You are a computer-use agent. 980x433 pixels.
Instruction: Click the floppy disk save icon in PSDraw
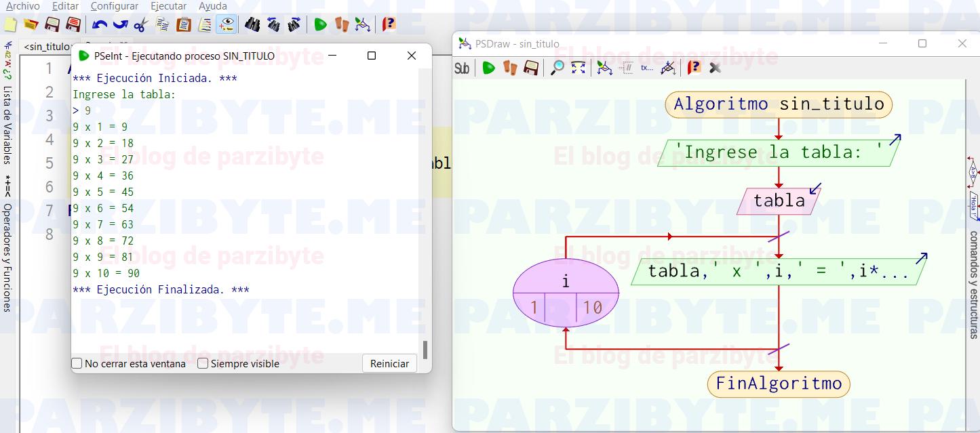point(531,68)
